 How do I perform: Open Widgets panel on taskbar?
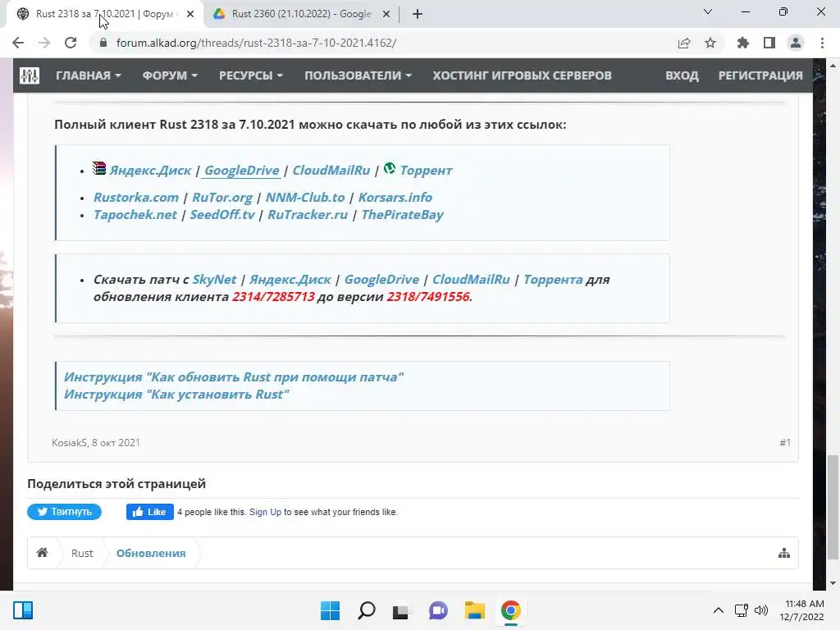(23, 610)
